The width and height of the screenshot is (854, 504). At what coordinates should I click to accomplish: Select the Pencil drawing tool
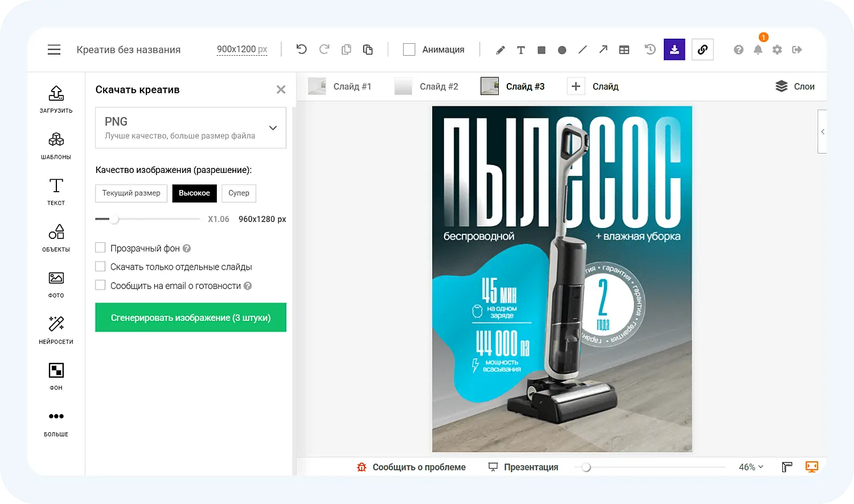coord(500,49)
